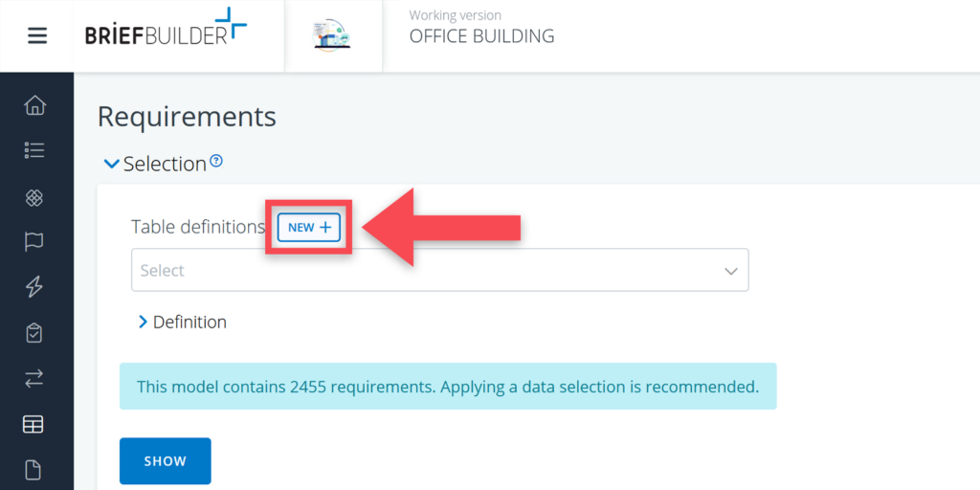The image size is (980, 490).
Task: Select the table view sidebar icon
Action: pyautogui.click(x=35, y=424)
